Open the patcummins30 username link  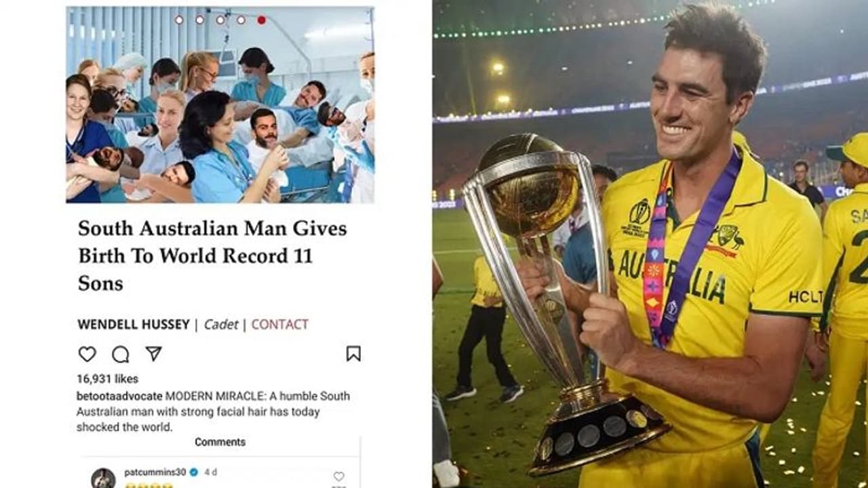(155, 472)
